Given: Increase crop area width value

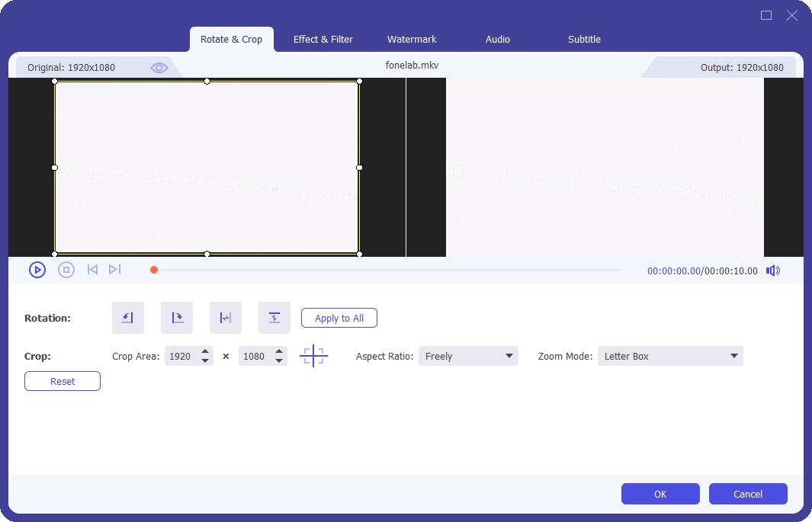Looking at the screenshot, I should tap(205, 351).
